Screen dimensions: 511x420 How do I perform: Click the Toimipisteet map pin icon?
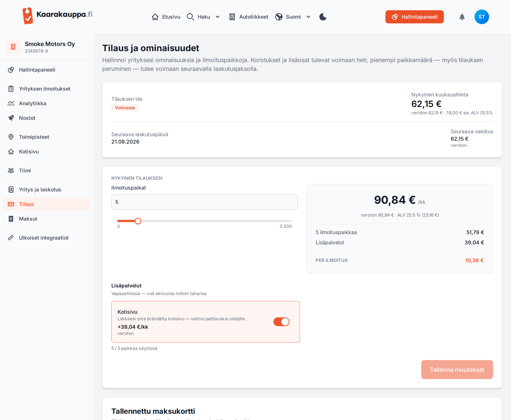(11, 137)
